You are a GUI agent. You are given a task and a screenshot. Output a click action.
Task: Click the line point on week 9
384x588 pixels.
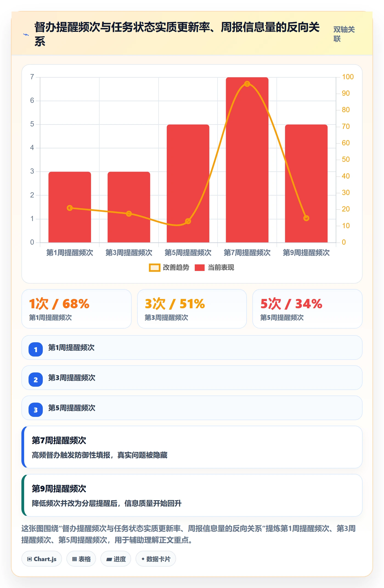pyautogui.click(x=306, y=218)
